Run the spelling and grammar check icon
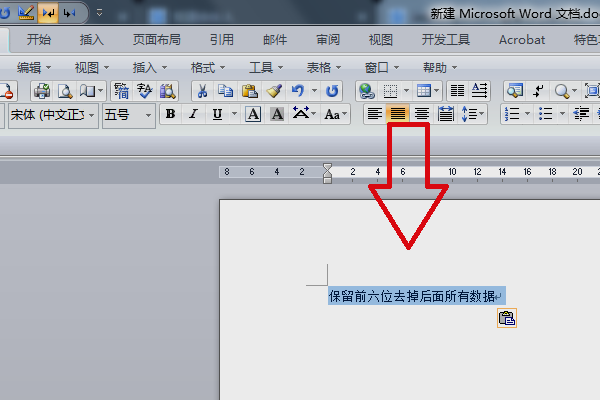600x400 pixels. click(x=145, y=91)
